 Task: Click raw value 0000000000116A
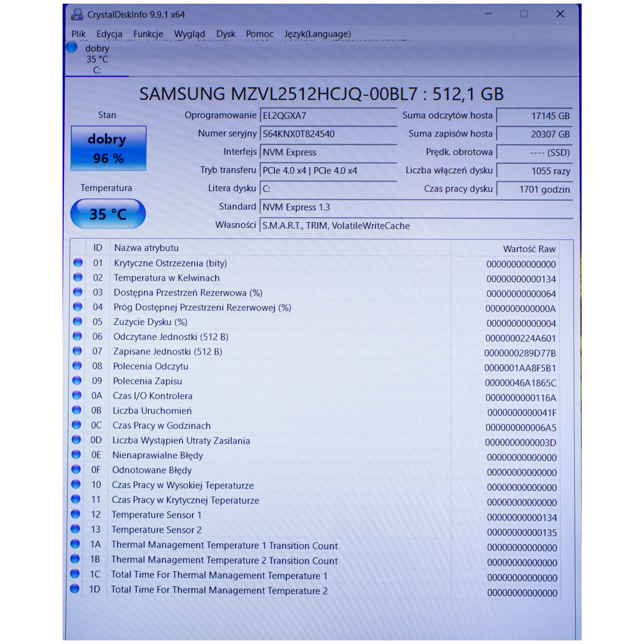(521, 397)
